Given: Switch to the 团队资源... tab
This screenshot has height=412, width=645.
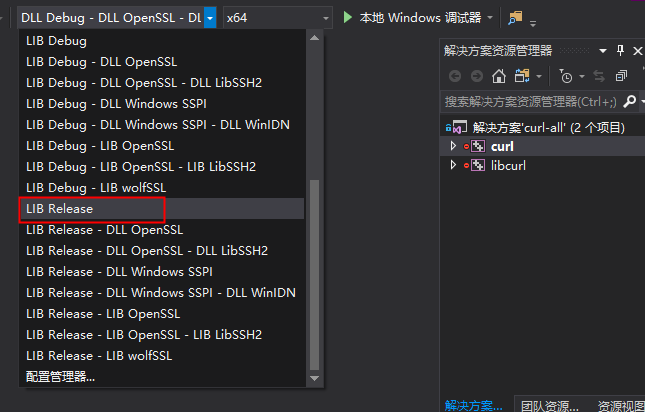Looking at the screenshot, I should tap(550, 405).
